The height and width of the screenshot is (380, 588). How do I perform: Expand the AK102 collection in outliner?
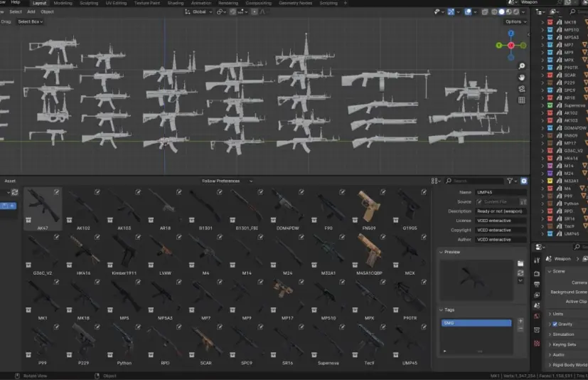coord(542,113)
